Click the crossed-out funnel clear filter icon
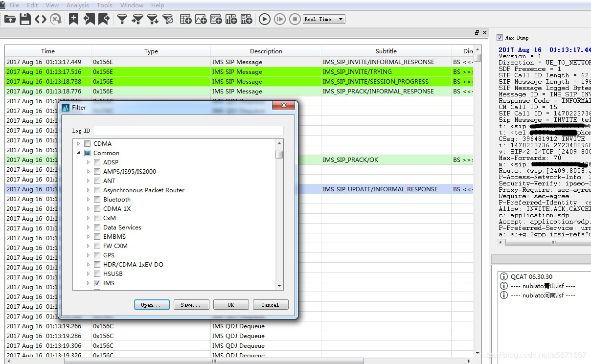The width and height of the screenshot is (591, 364). 168,19
